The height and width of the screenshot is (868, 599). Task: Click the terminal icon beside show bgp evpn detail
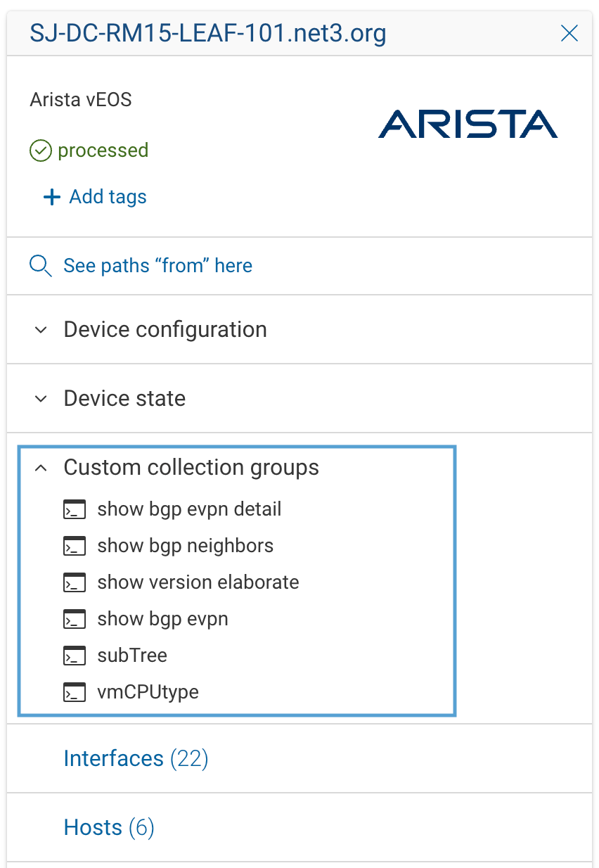point(75,509)
